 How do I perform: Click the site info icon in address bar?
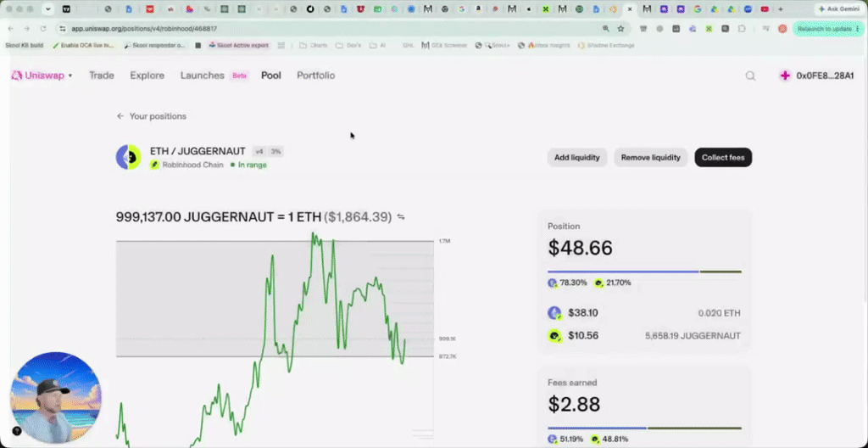[x=62, y=28]
